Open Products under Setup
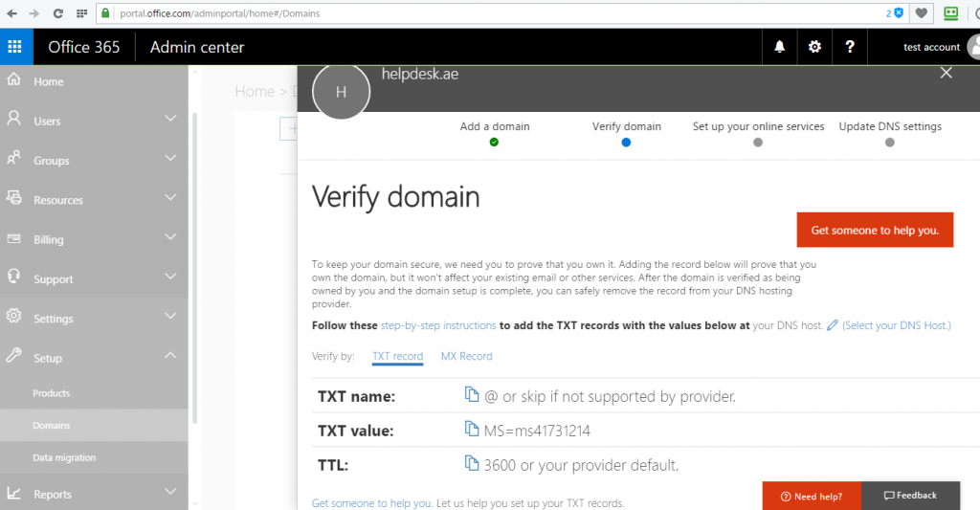 coord(52,393)
